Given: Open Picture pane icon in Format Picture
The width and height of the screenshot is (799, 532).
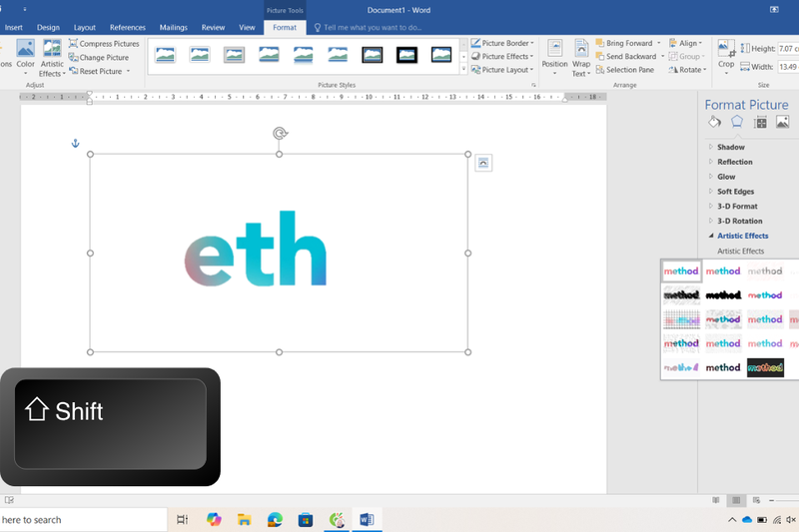Looking at the screenshot, I should [x=782, y=122].
